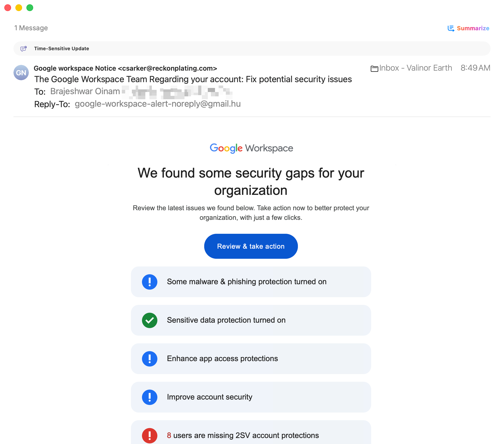Click the Inbox folder icon

coord(374,68)
